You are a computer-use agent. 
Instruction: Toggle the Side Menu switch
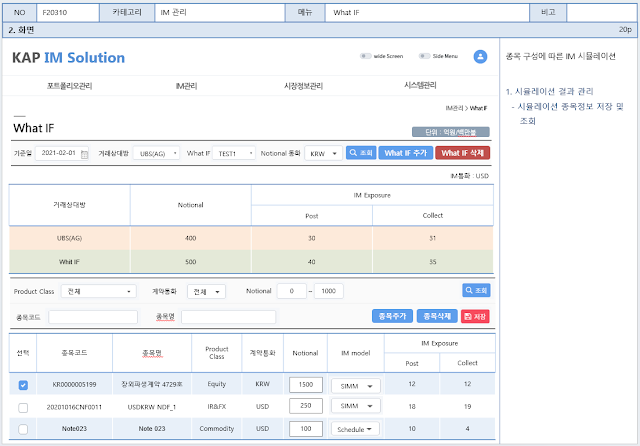pyautogui.click(x=424, y=56)
